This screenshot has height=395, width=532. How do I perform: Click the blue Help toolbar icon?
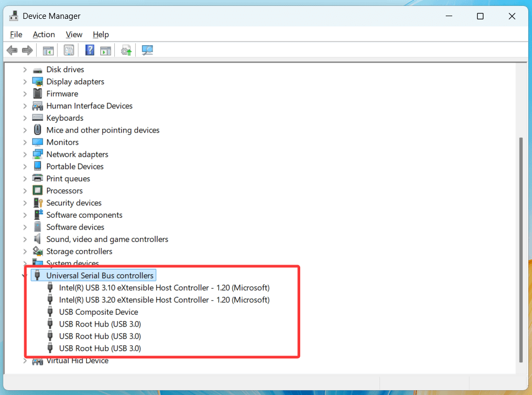click(x=89, y=50)
